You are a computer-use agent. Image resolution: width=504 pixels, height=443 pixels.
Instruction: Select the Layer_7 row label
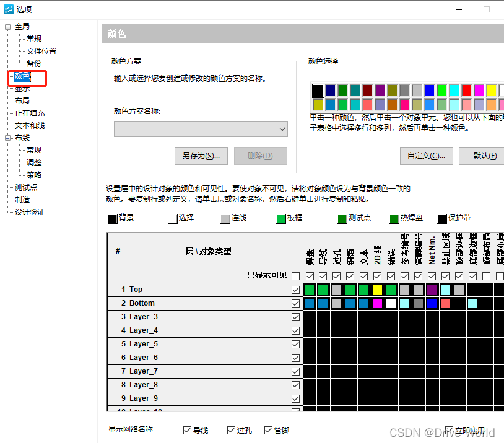click(x=144, y=371)
